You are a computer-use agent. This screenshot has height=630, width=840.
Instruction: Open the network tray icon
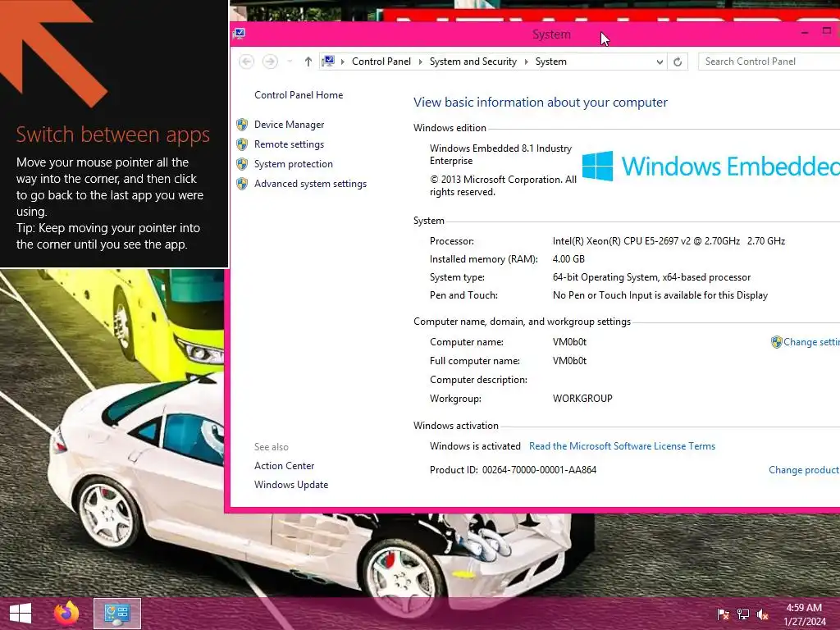point(743,614)
